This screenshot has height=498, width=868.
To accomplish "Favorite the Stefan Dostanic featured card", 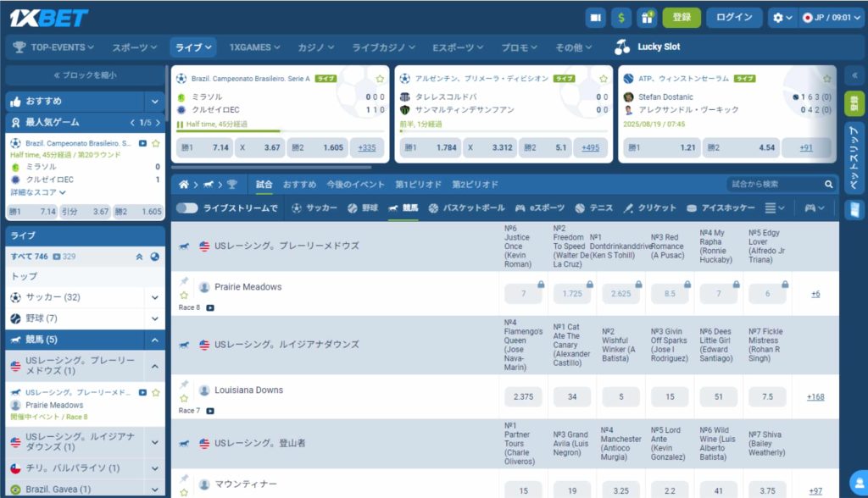I will pos(827,79).
